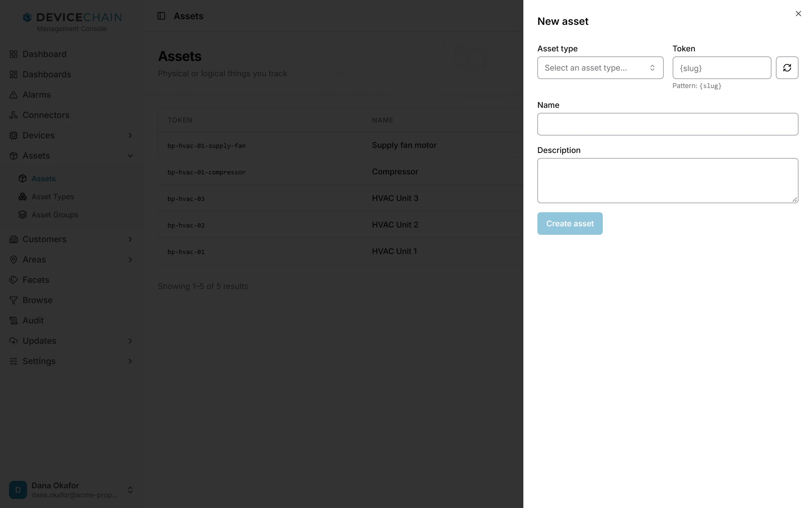Click the Devices chip icon
Viewport: 812px width, 508px height.
click(14, 135)
